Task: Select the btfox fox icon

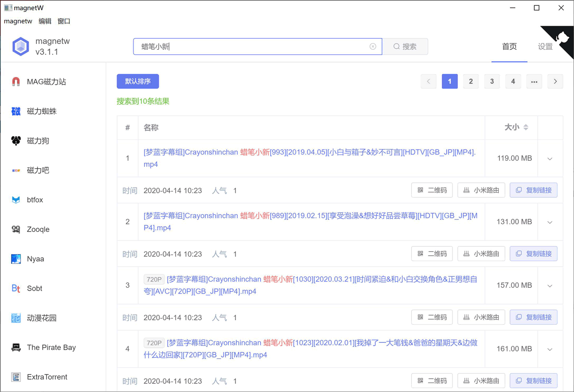Action: 16,200
